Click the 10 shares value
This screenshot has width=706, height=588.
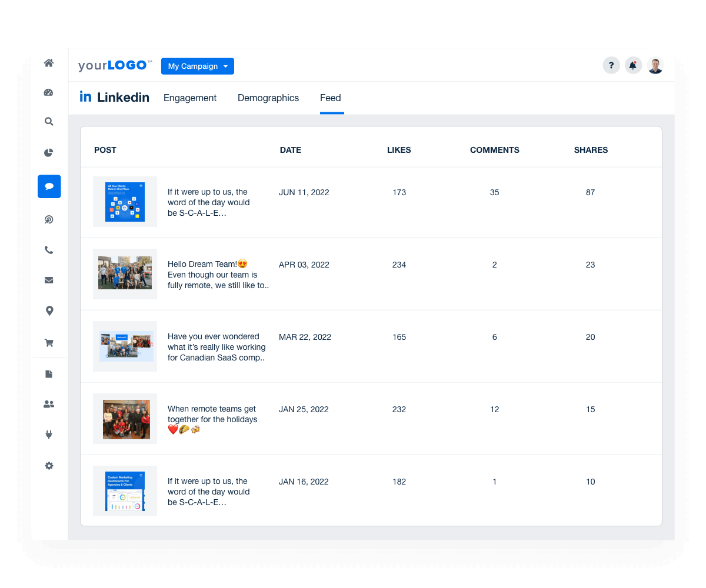click(590, 482)
